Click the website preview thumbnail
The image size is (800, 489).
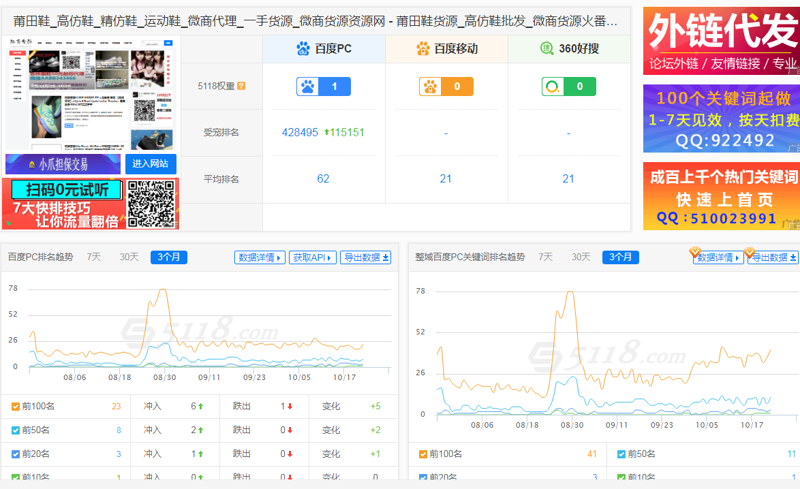pos(91,94)
